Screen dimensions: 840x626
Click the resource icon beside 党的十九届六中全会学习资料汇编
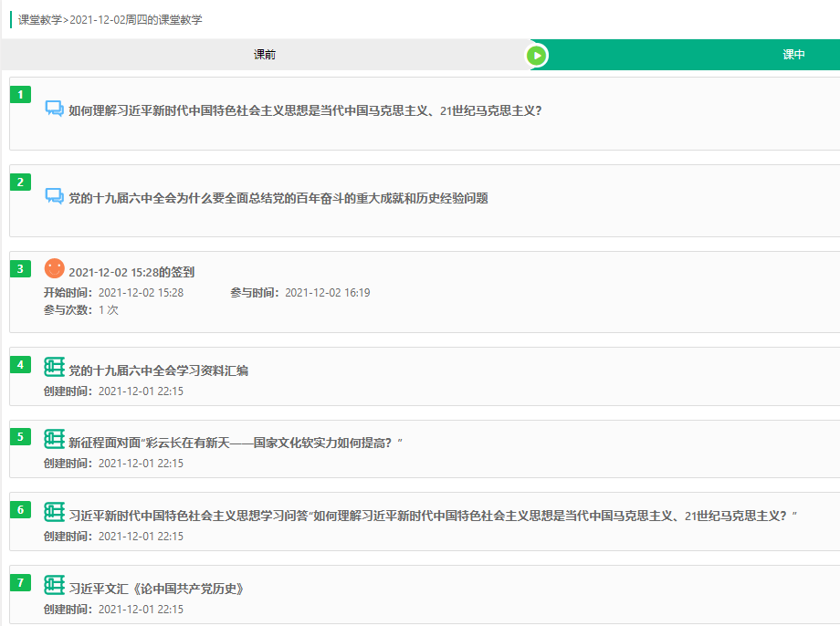(x=54, y=368)
